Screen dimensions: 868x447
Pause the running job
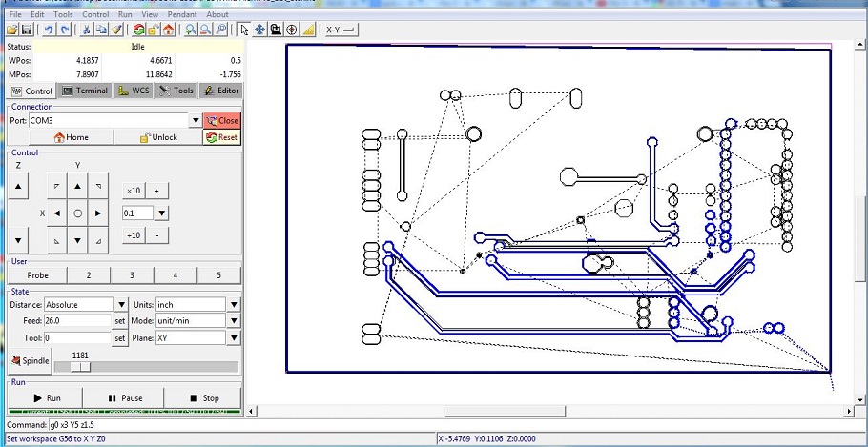(124, 397)
